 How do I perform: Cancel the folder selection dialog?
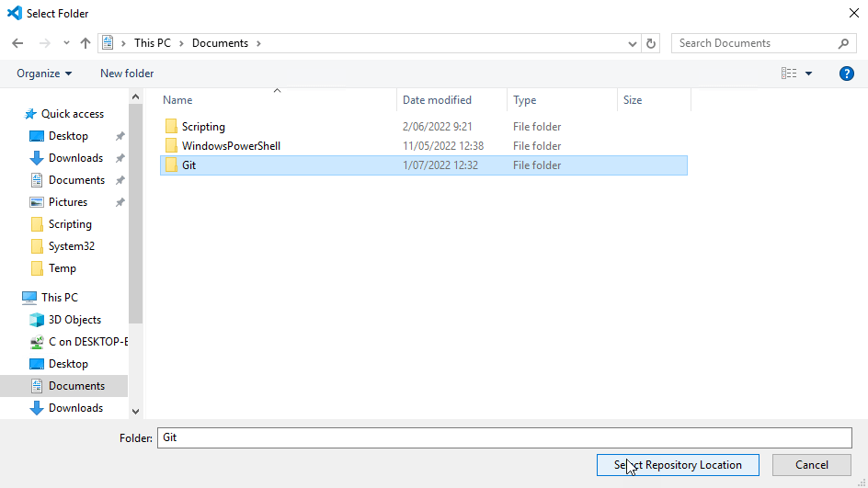click(812, 465)
